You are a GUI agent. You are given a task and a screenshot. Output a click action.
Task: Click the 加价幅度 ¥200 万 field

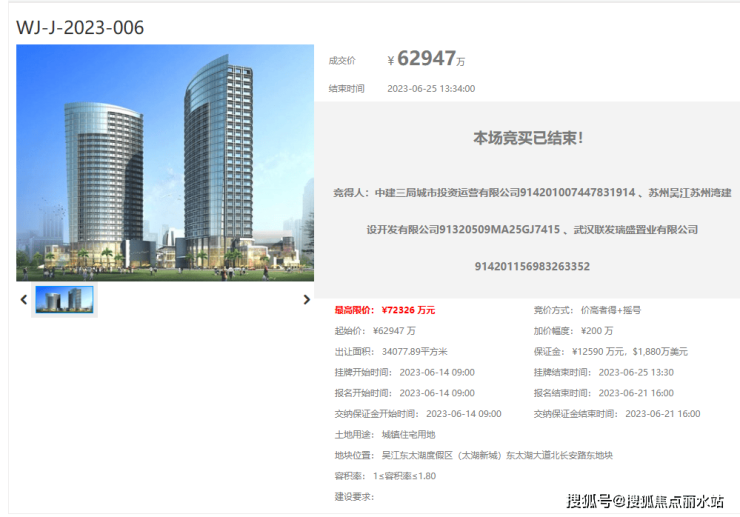(573, 331)
